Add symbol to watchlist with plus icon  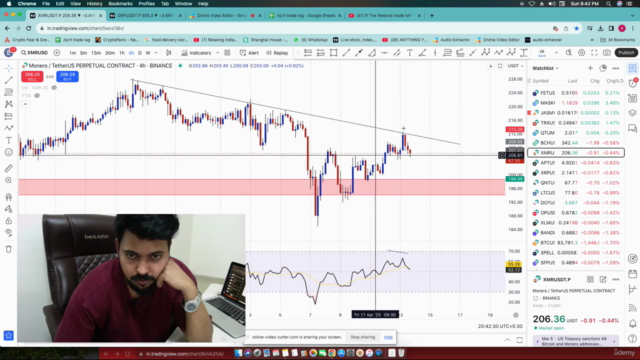coord(590,68)
